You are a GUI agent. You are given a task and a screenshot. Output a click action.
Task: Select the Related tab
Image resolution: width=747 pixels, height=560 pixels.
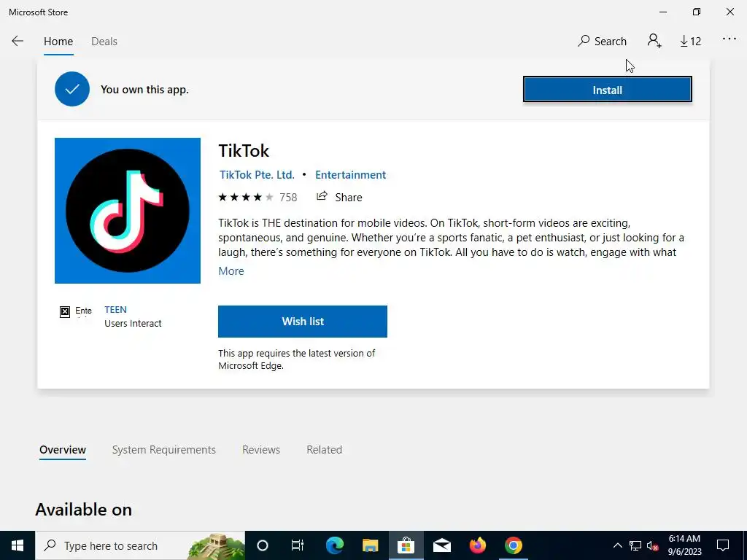click(325, 449)
